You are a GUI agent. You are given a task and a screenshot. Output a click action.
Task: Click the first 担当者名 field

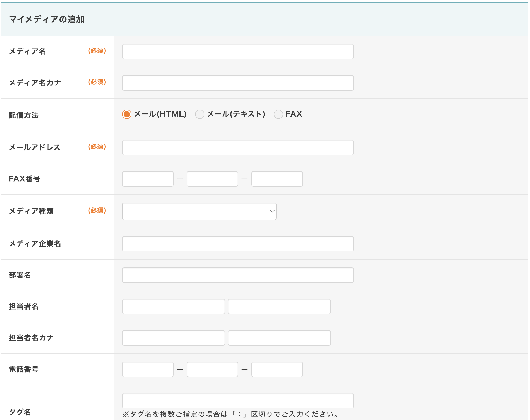(173, 307)
